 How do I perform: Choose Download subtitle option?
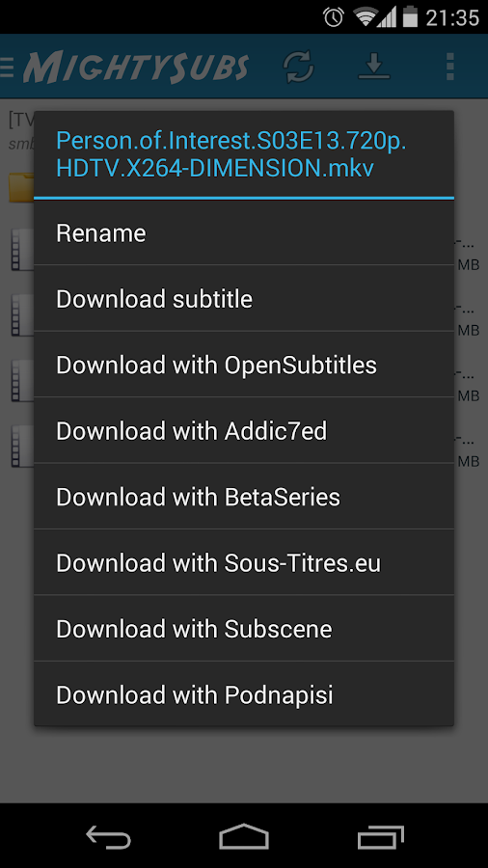click(244, 299)
